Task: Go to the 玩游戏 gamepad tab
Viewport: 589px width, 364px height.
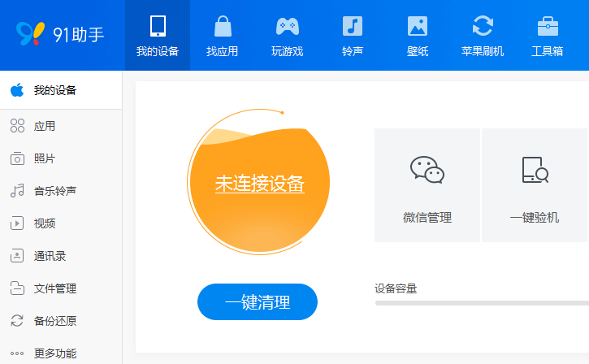Action: [x=288, y=35]
